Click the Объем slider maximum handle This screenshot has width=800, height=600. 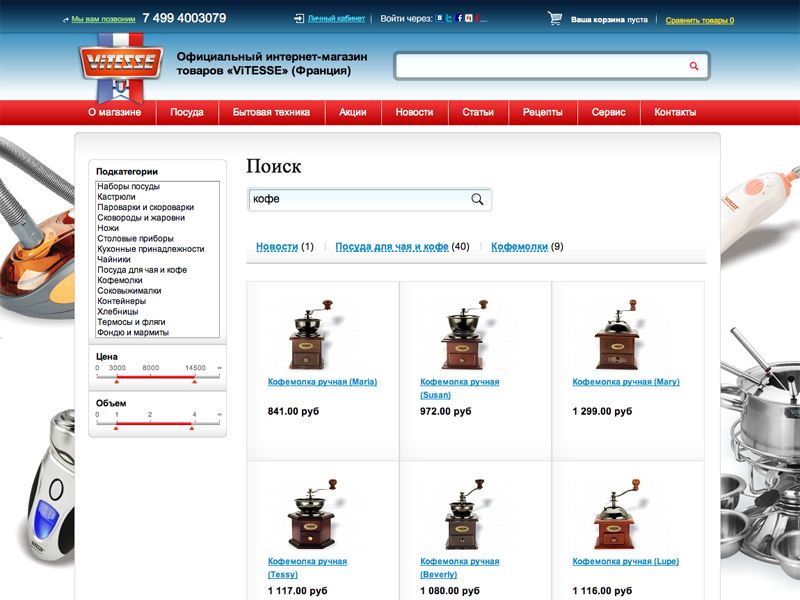point(192,428)
